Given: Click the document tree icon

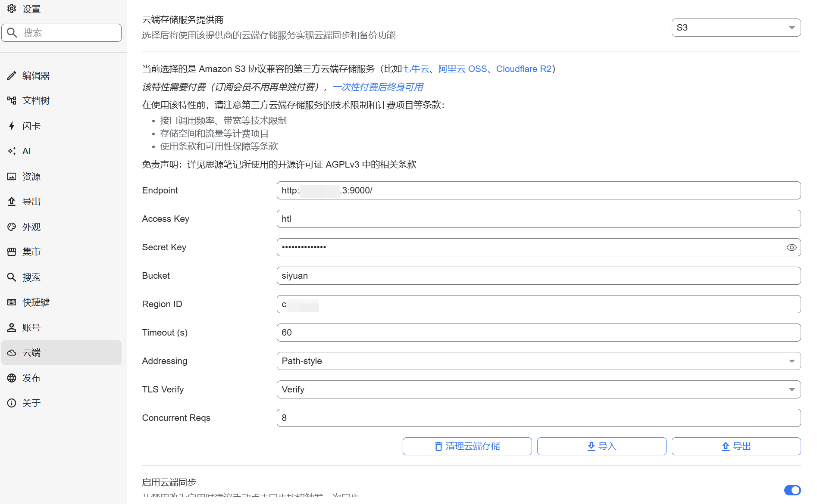Looking at the screenshot, I should coord(12,100).
